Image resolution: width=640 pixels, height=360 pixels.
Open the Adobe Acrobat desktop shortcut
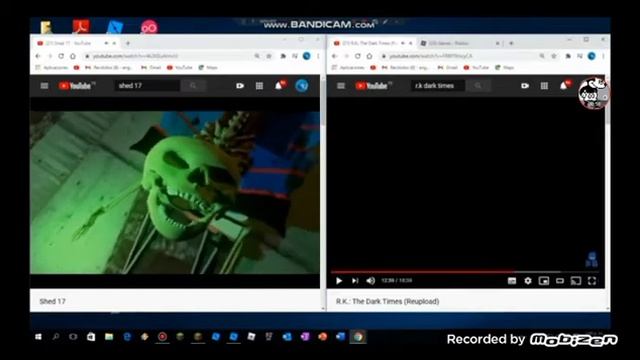tap(81, 26)
